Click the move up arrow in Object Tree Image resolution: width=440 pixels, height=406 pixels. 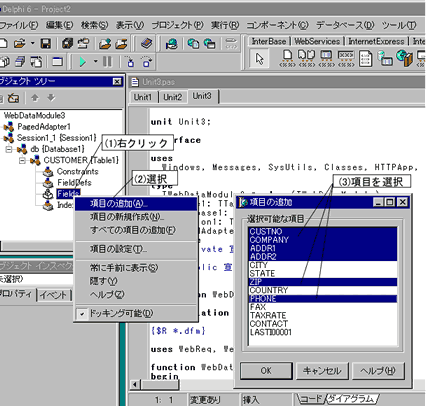point(35,98)
